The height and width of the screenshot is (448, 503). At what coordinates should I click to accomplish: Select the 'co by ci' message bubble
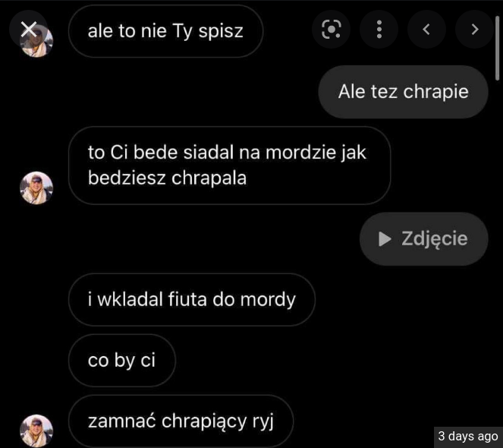(122, 361)
